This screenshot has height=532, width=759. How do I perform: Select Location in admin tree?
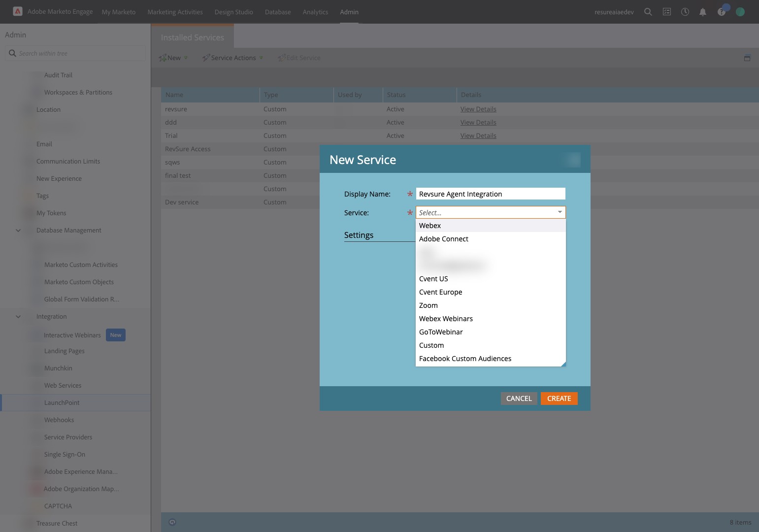48,109
